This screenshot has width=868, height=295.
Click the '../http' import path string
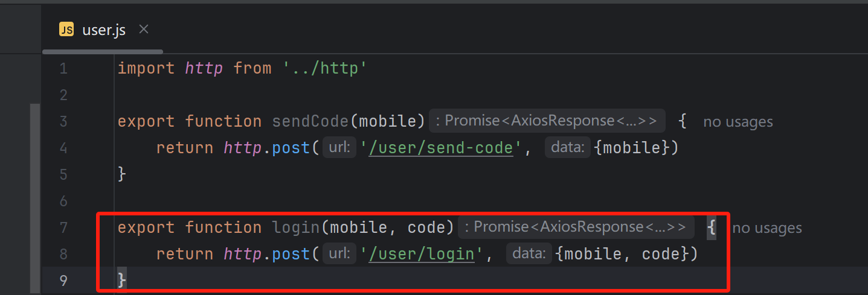tap(325, 68)
